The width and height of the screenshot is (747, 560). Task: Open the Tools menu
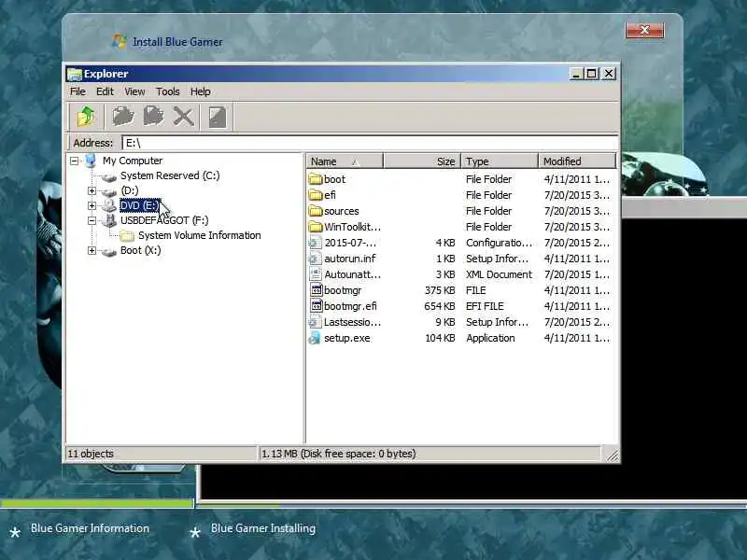(x=168, y=91)
